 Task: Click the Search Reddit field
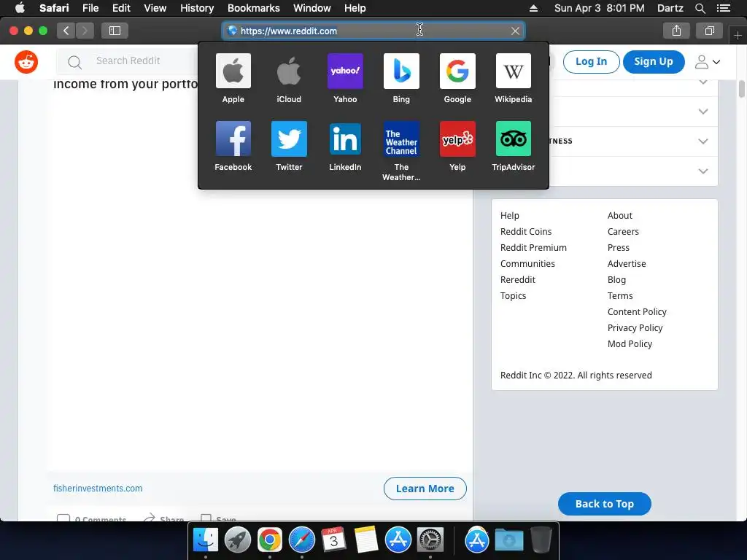pyautogui.click(x=128, y=61)
